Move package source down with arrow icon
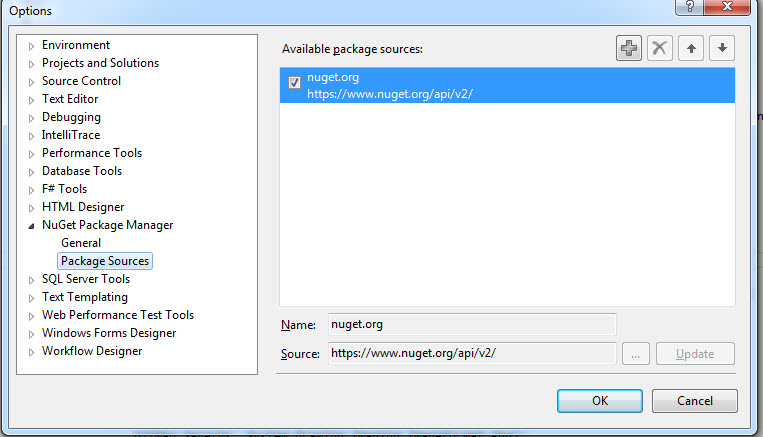The image size is (763, 437). 722,48
